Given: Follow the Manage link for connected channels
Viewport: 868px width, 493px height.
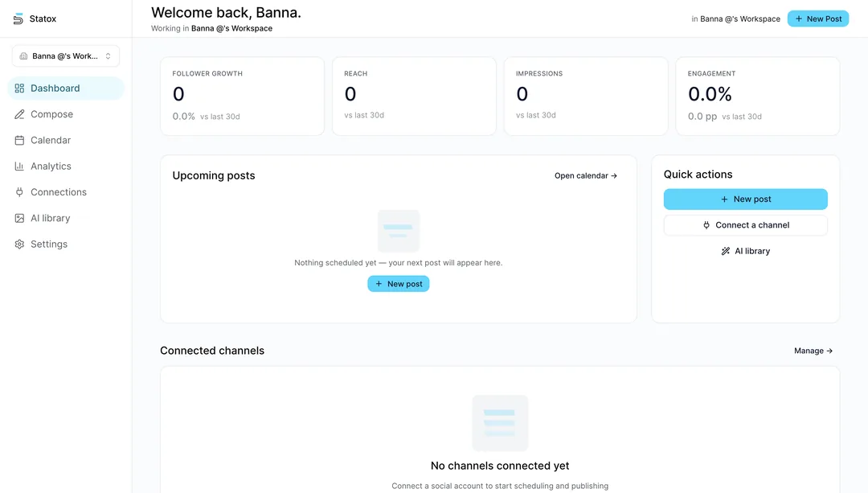Looking at the screenshot, I should [813, 351].
